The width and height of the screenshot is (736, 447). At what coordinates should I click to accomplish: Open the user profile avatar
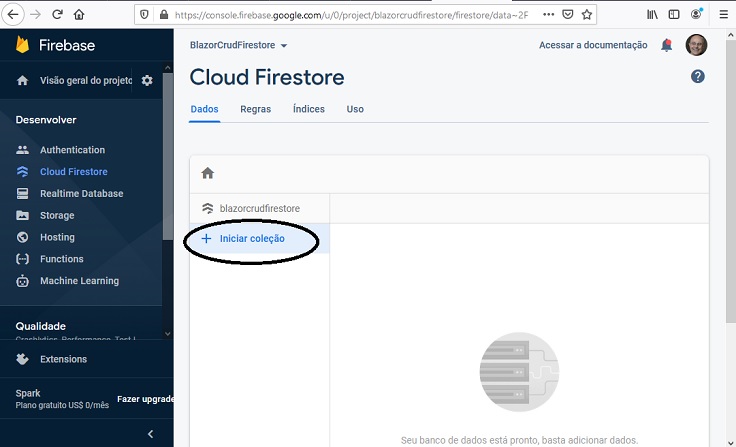pyautogui.click(x=696, y=45)
